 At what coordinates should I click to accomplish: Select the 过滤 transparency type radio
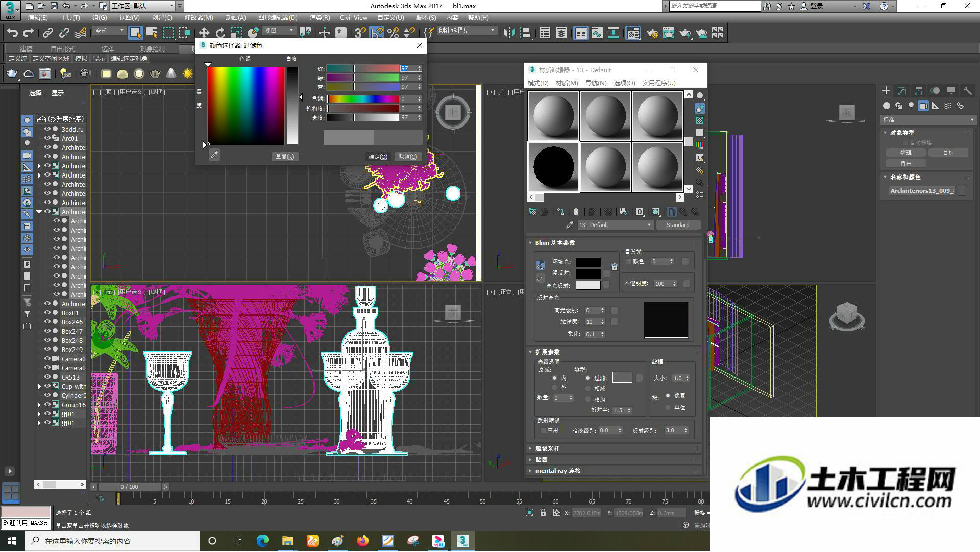pyautogui.click(x=588, y=378)
